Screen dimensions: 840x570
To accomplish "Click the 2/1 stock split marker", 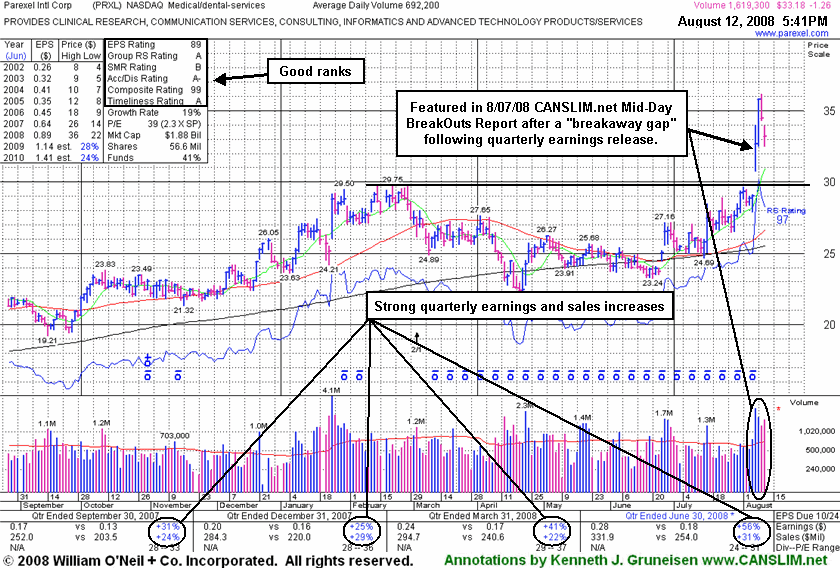I will pos(416,349).
